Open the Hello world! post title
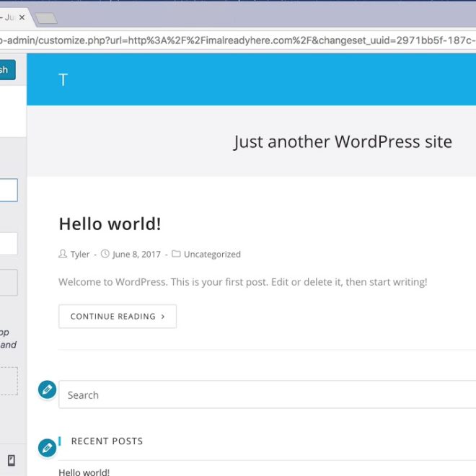 (110, 224)
